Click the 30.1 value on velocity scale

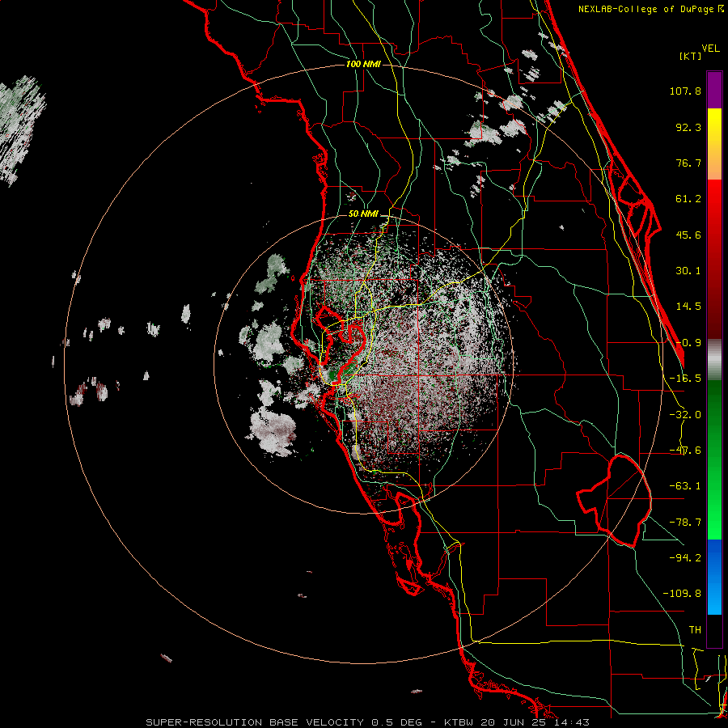tap(688, 271)
